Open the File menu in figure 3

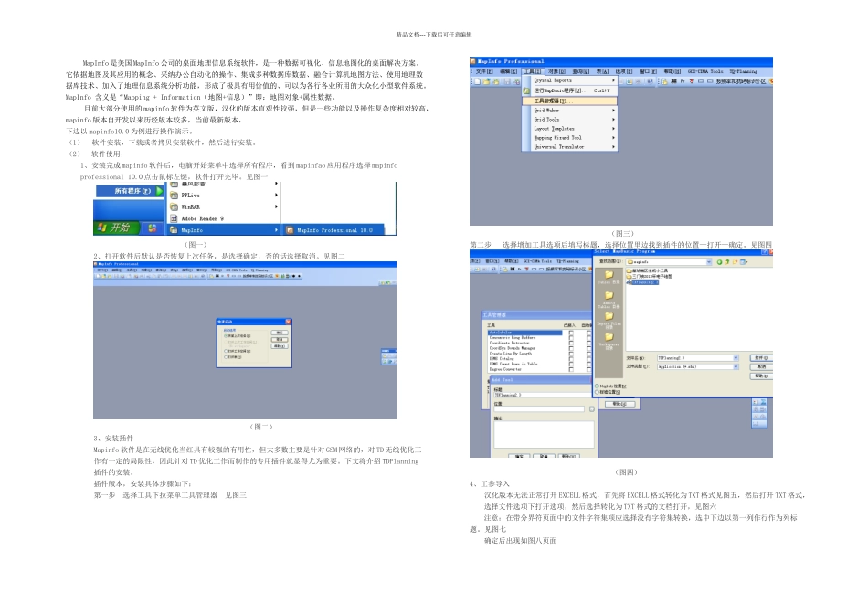tap(484, 71)
